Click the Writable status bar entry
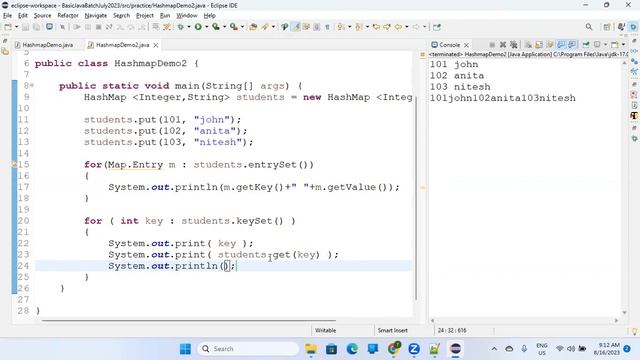The image size is (640, 360). click(x=326, y=330)
